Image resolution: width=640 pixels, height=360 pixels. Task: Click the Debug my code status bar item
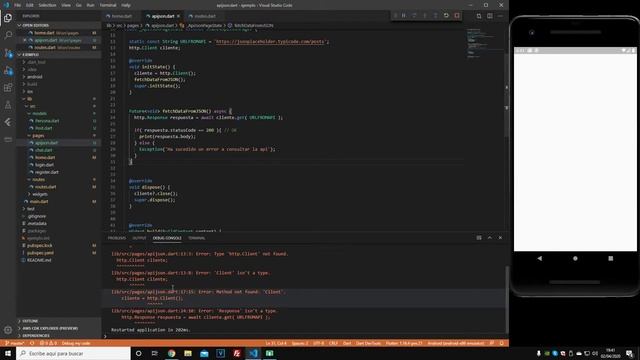76,343
